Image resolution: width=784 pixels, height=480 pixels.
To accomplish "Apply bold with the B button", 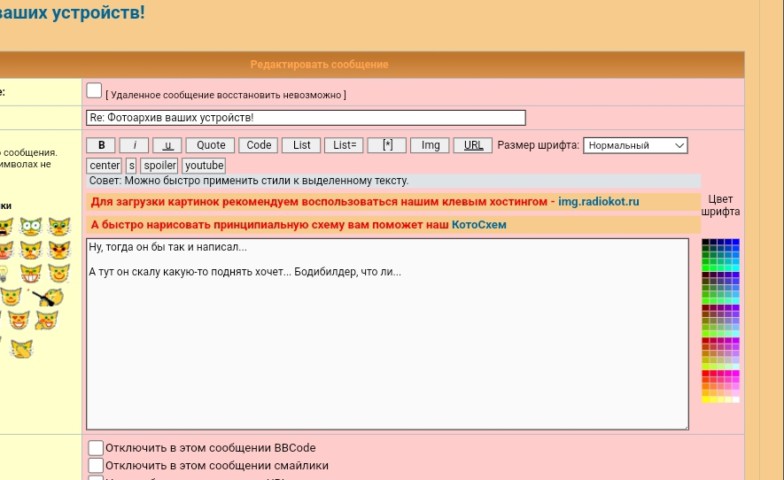I will (x=101, y=145).
